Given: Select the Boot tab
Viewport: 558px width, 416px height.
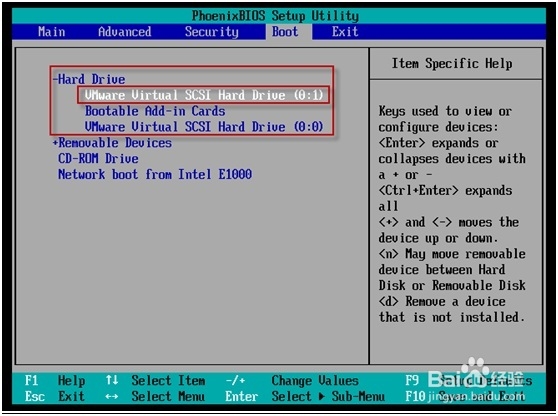Looking at the screenshot, I should (285, 32).
